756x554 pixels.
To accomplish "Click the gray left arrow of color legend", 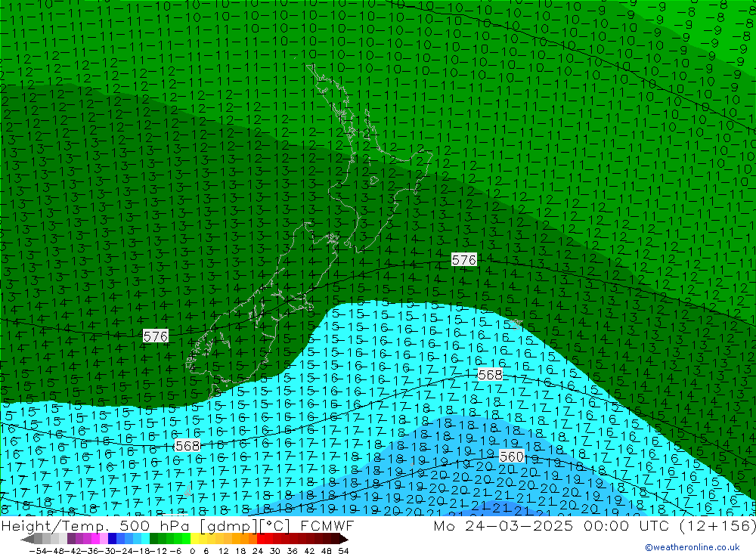I will (x=27, y=539).
